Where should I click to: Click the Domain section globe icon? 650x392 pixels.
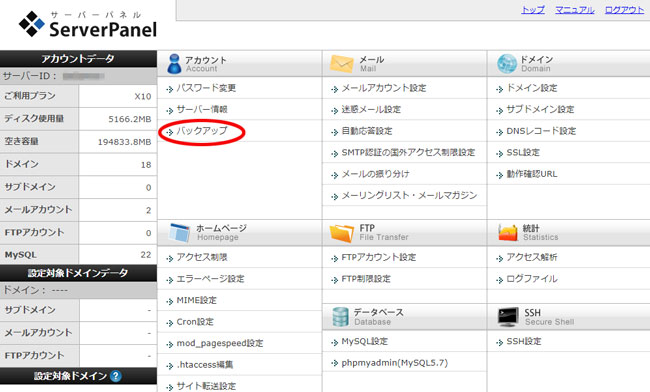[x=507, y=64]
